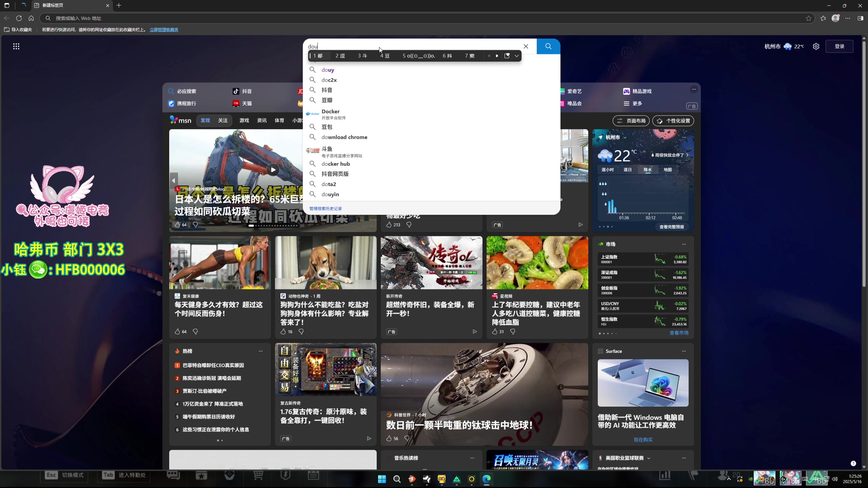Open Surface ad 现在购买 link
Screen dimensions: 868x488
click(643, 440)
